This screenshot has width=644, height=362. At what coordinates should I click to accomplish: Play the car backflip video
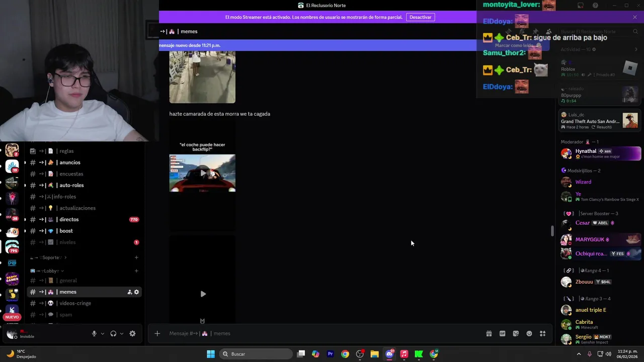203,173
